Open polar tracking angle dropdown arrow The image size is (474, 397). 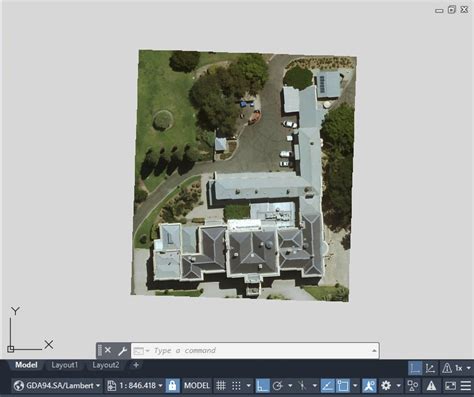pos(290,386)
